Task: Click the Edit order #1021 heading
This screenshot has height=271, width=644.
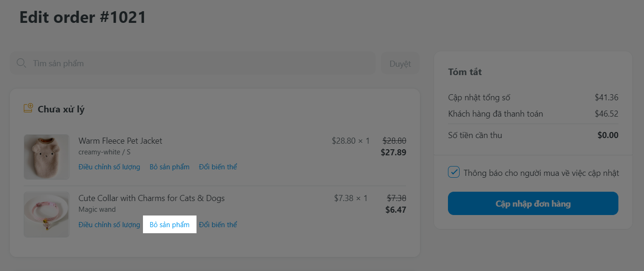Action: coord(83,17)
